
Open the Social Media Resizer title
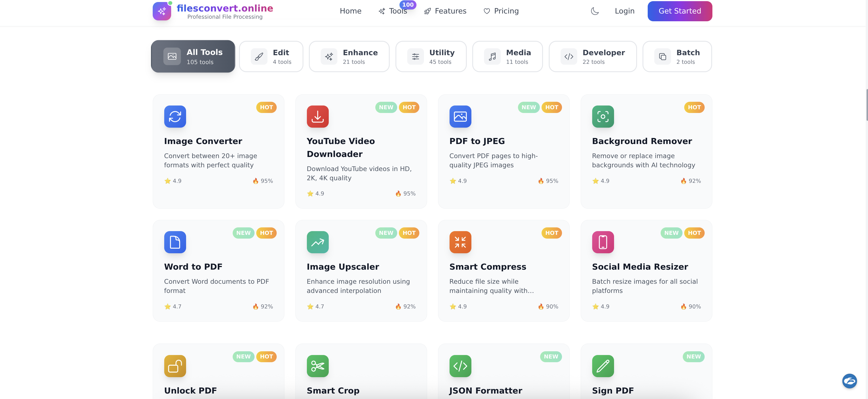tap(640, 267)
